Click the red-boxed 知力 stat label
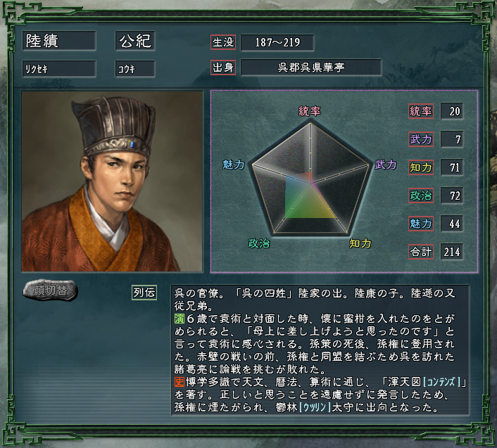This screenshot has width=497, height=448. (x=421, y=167)
